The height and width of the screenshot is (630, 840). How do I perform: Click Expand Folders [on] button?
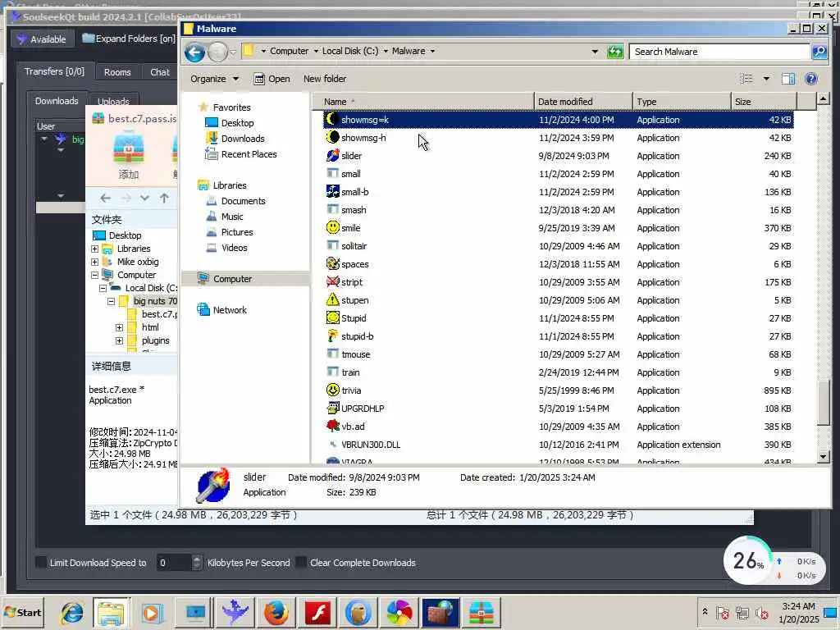129,39
